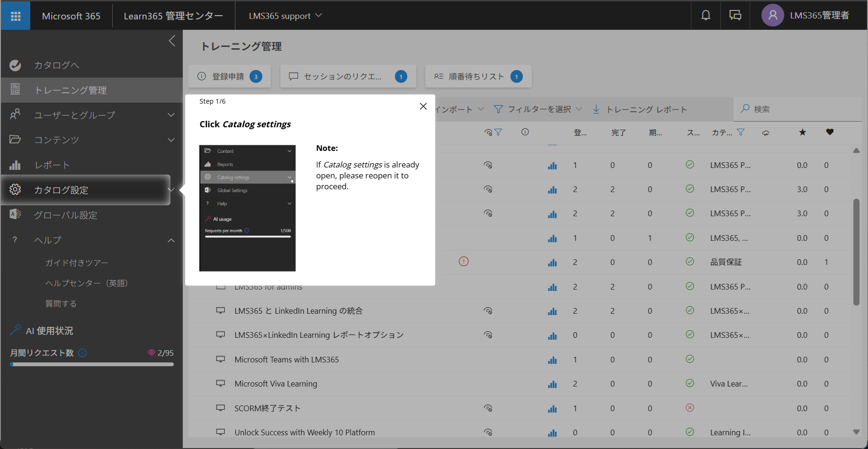Click the table vertical scrollbar thumb
This screenshot has width=868, height=449.
[x=856, y=252]
